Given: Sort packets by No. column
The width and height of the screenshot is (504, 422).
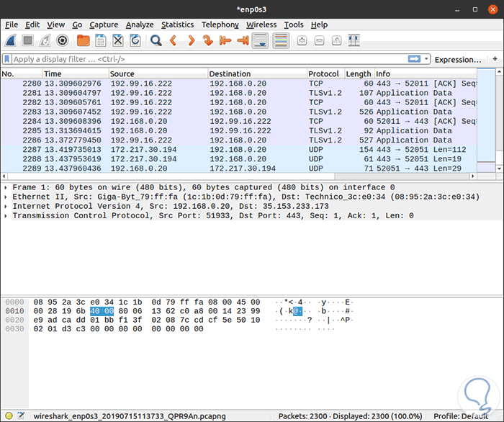Looking at the screenshot, I should point(22,74).
